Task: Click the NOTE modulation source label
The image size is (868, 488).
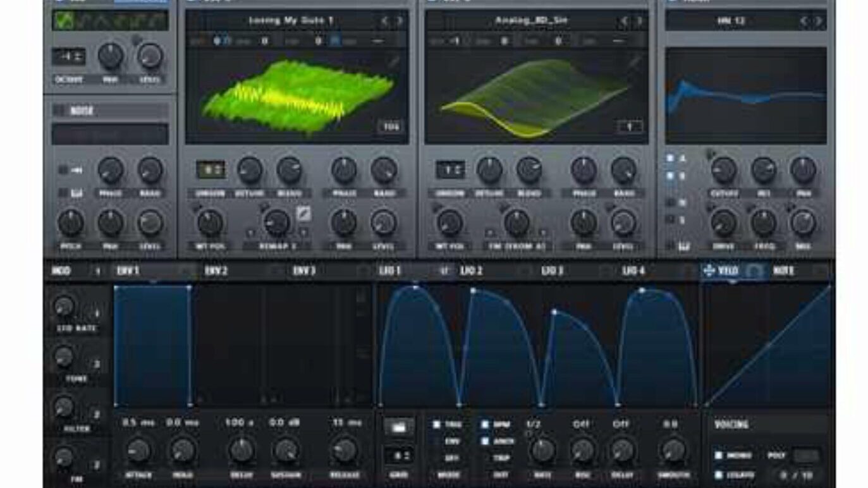Action: (x=784, y=271)
